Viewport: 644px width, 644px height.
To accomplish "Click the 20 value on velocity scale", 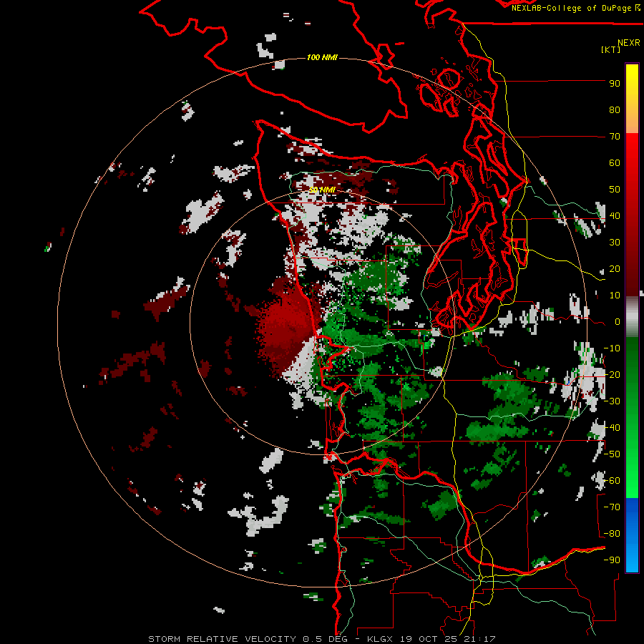I will tap(615, 269).
